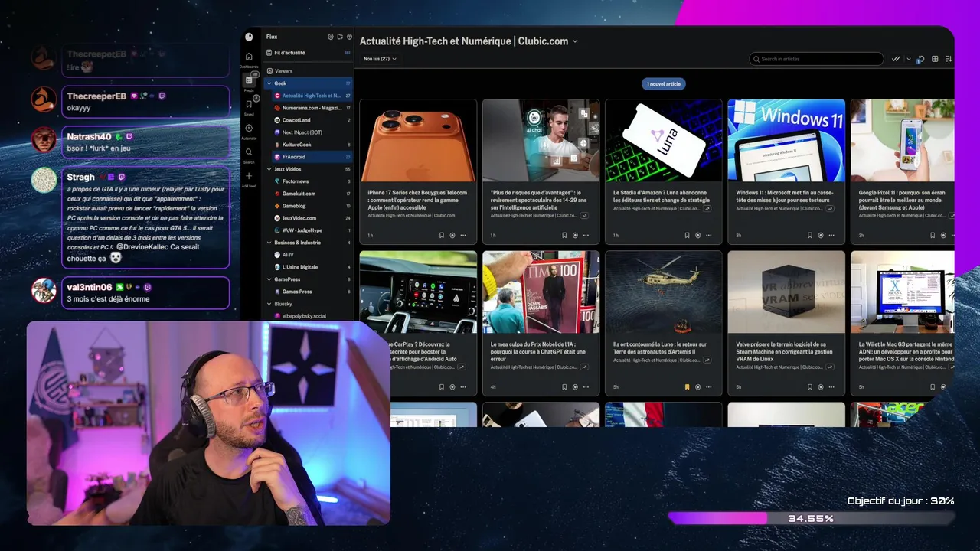Screen dimensions: 980x551
Task: Click the open-link icon on the Windows 11 article
Action: [x=830, y=208]
